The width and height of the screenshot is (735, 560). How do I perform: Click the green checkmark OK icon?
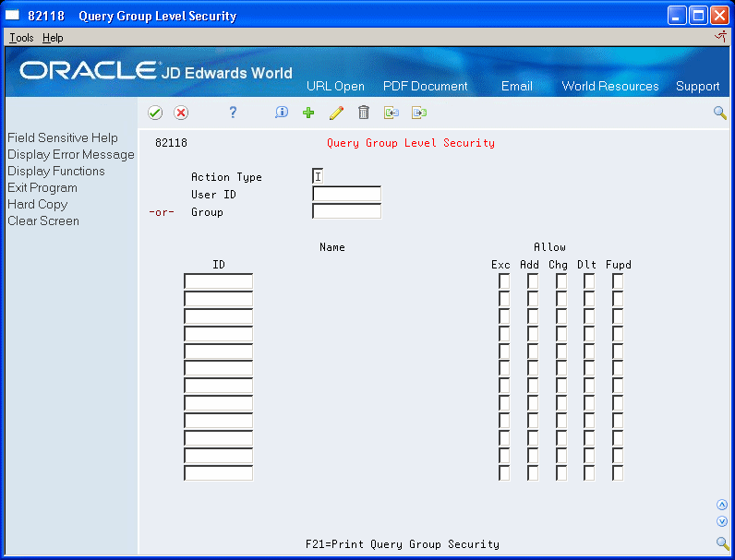(x=155, y=113)
